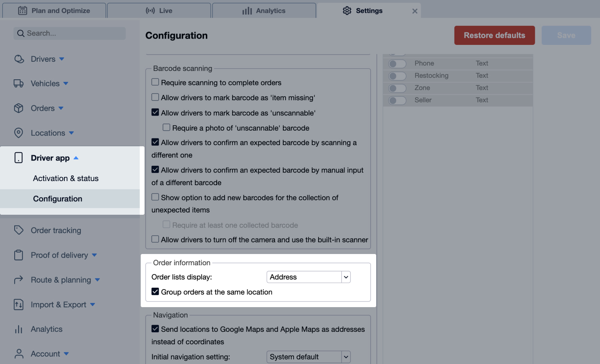Open Activation & status page
The width and height of the screenshot is (600, 364).
click(66, 178)
